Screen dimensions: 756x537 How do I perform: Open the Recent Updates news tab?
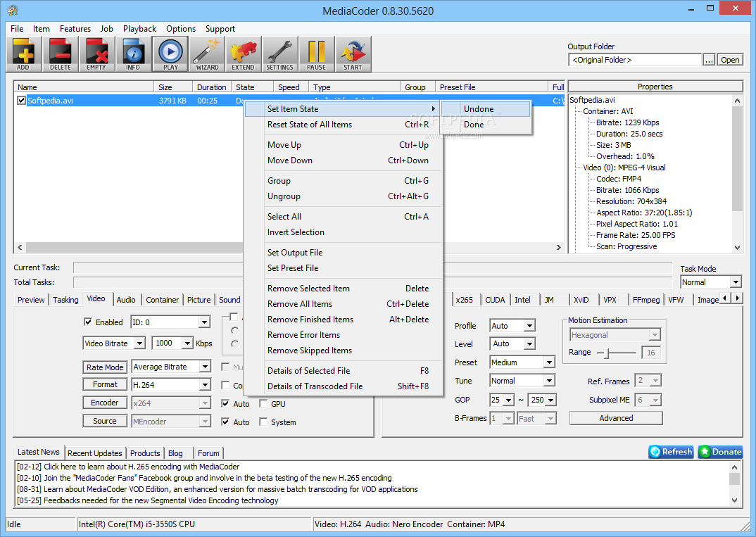tap(95, 453)
